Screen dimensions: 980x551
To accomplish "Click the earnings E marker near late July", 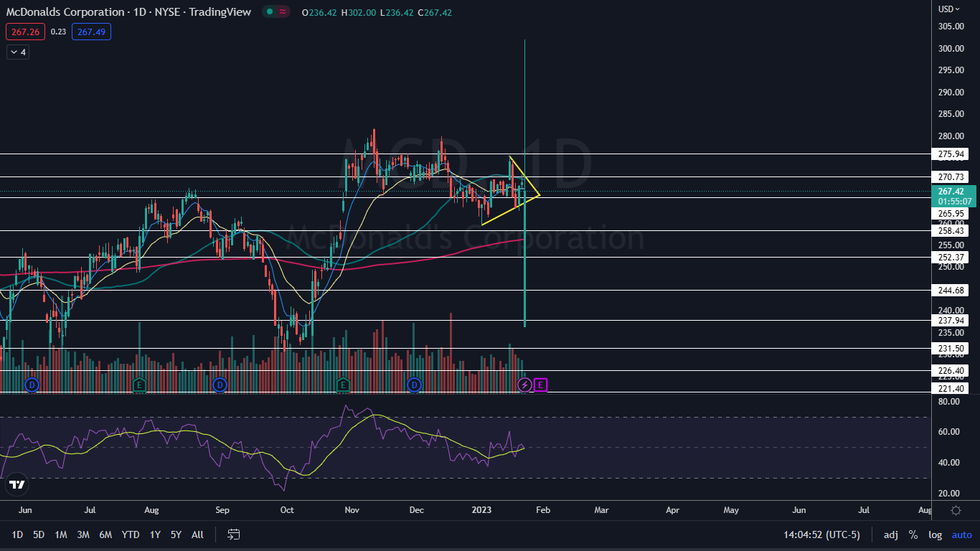I will pos(139,385).
